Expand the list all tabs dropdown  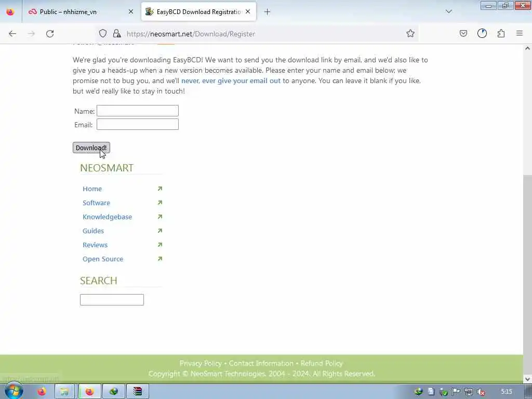pos(449,11)
